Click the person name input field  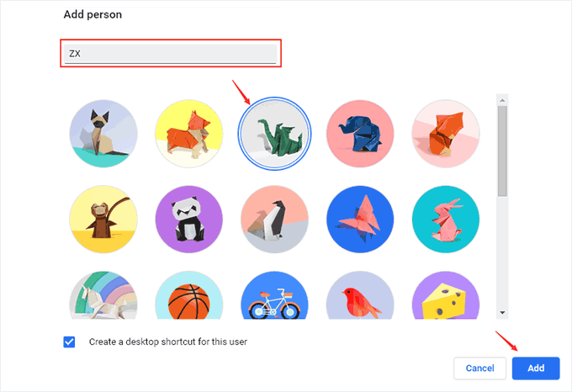point(171,54)
